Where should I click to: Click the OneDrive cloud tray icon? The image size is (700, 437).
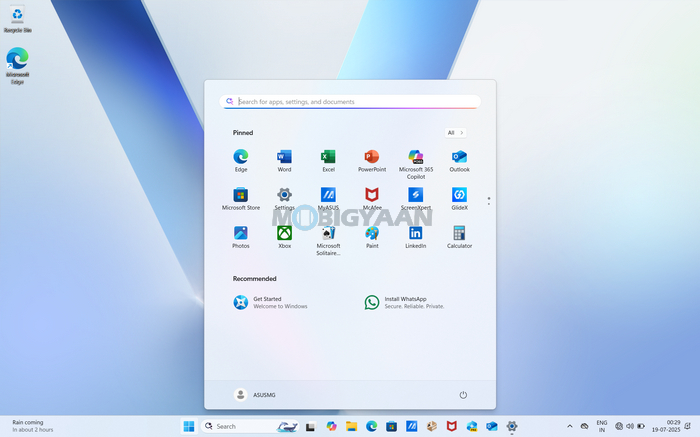pos(584,426)
